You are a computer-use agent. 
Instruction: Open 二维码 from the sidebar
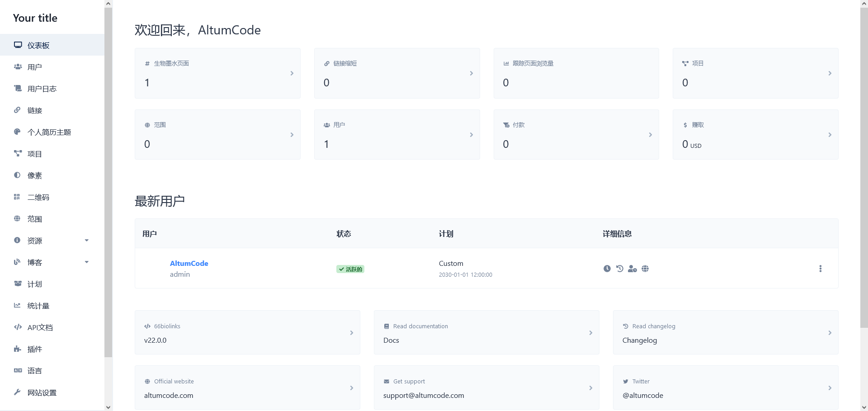38,197
